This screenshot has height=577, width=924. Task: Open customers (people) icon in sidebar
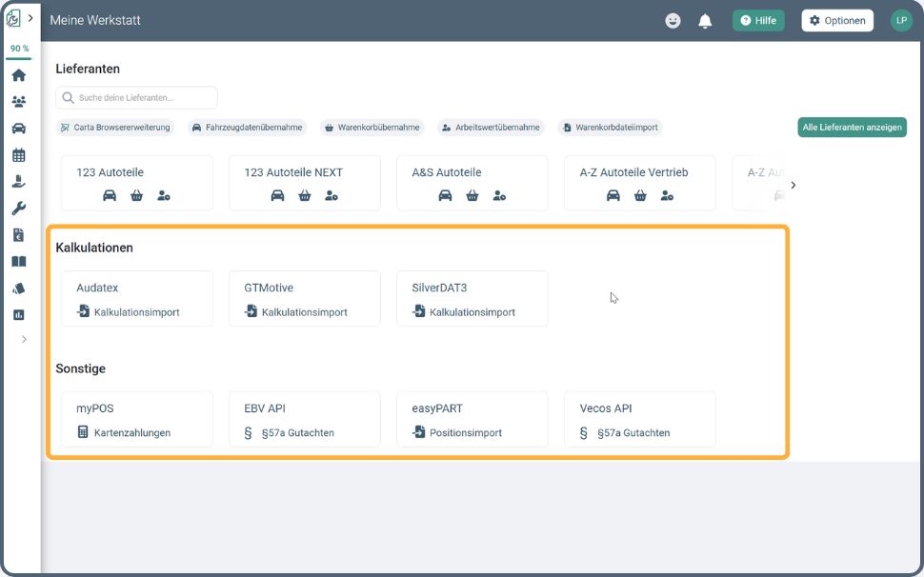(19, 102)
